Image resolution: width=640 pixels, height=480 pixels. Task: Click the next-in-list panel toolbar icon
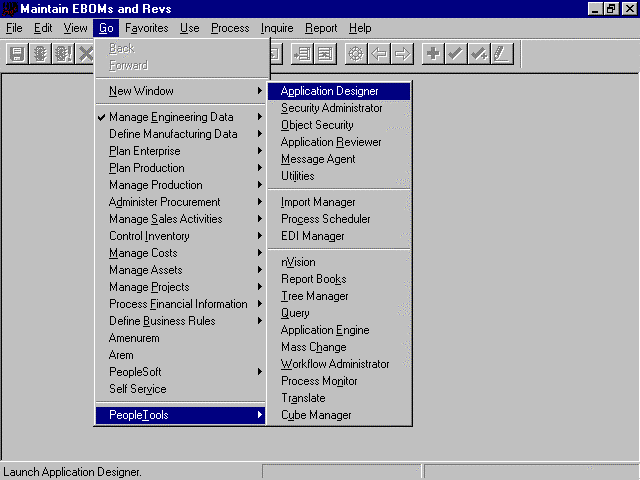tap(302, 54)
